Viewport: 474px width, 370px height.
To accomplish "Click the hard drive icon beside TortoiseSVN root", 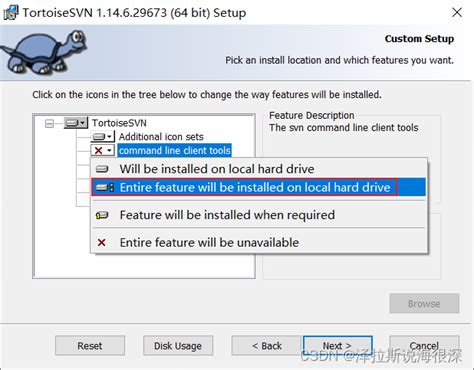I will tap(72, 123).
